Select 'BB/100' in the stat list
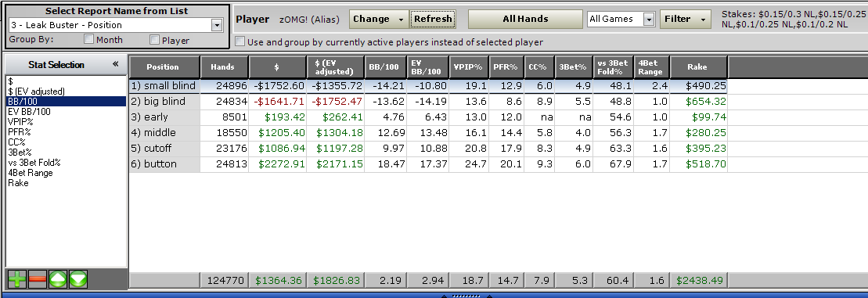The width and height of the screenshot is (868, 298). [x=67, y=101]
